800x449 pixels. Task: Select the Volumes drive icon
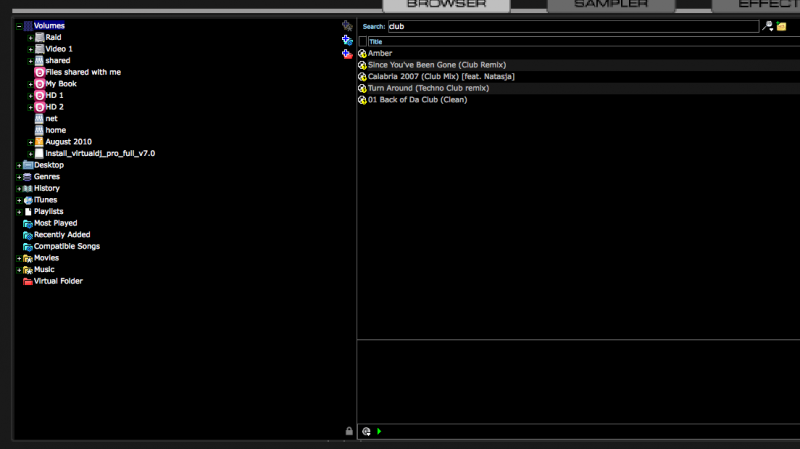click(x=28, y=26)
